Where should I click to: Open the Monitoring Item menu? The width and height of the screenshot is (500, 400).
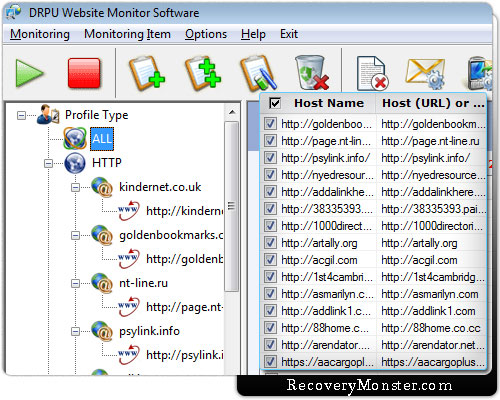tap(127, 34)
